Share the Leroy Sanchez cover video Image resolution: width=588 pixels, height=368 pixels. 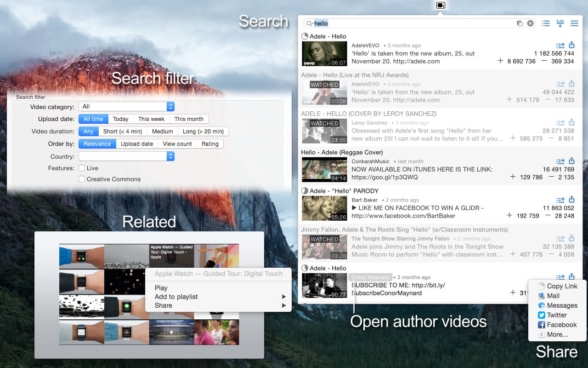coord(571,122)
